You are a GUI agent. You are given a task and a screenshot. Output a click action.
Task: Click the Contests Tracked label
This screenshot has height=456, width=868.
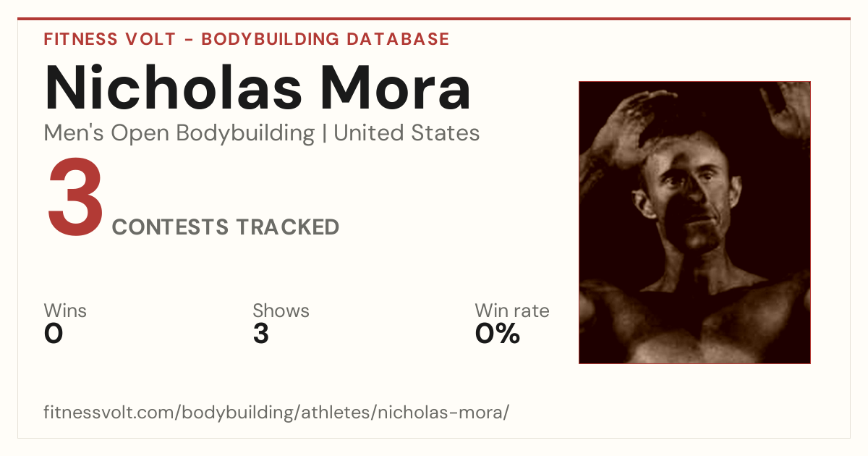tap(226, 227)
